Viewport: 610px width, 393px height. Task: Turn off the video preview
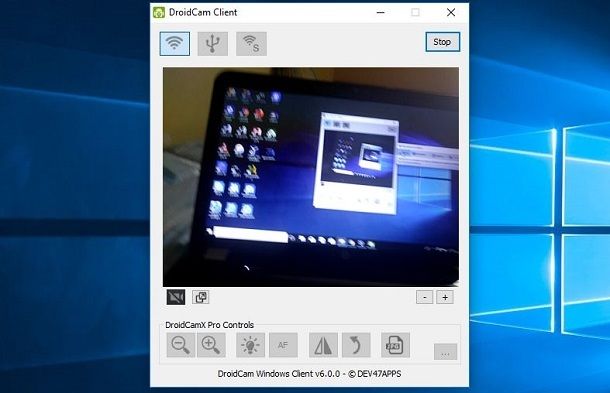[176, 297]
